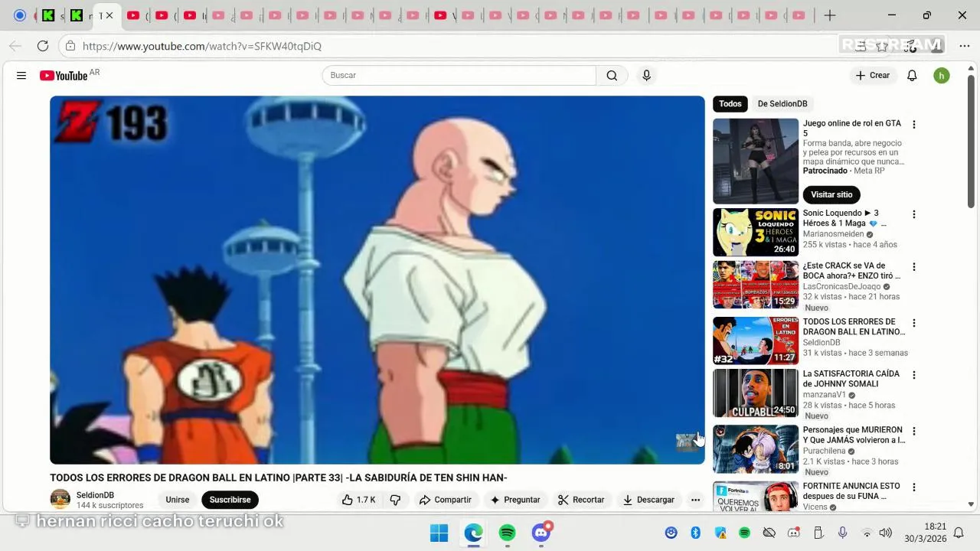
Task: Open Bluetooth tray icon
Action: coord(696,533)
